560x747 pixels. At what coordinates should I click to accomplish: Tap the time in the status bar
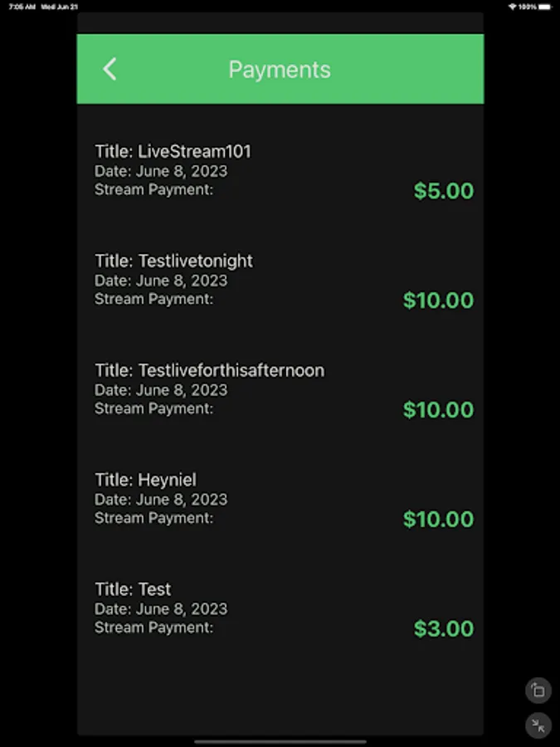[x=22, y=7]
